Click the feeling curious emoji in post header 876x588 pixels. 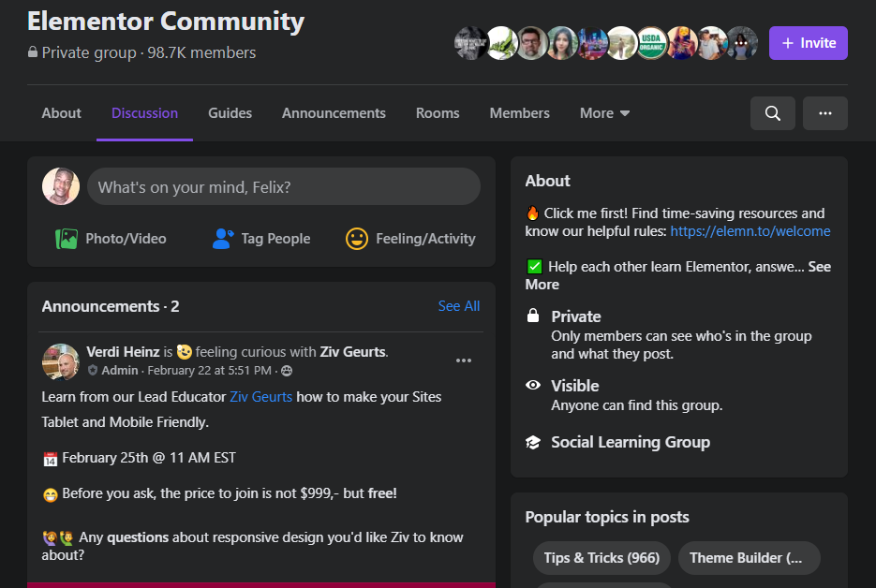tap(185, 352)
